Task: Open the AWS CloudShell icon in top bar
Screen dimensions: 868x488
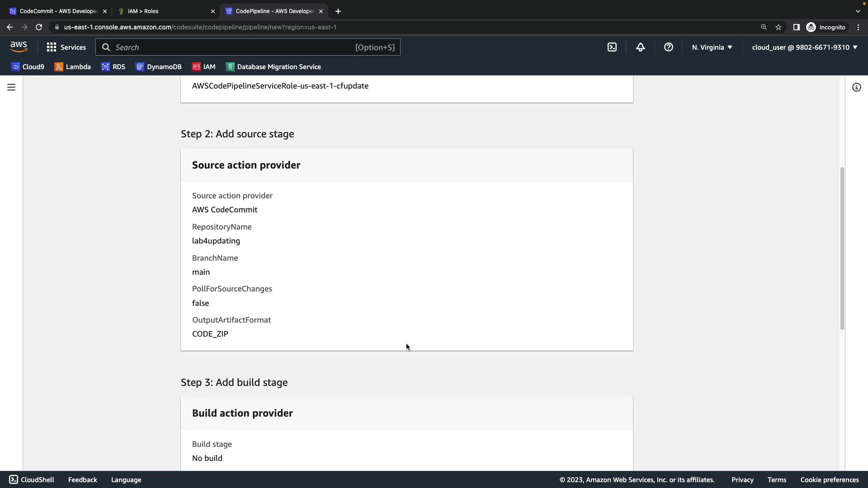Action: 612,47
